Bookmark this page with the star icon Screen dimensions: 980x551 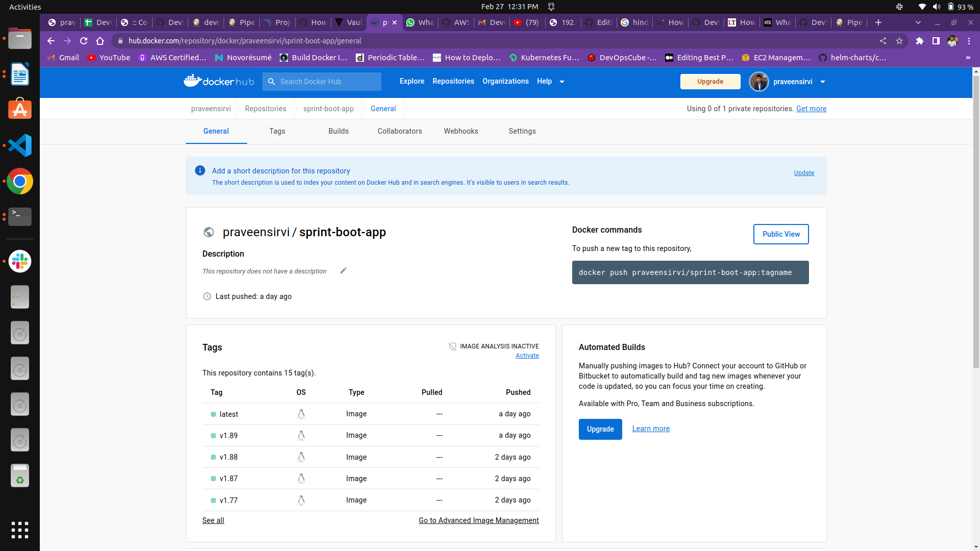click(899, 41)
